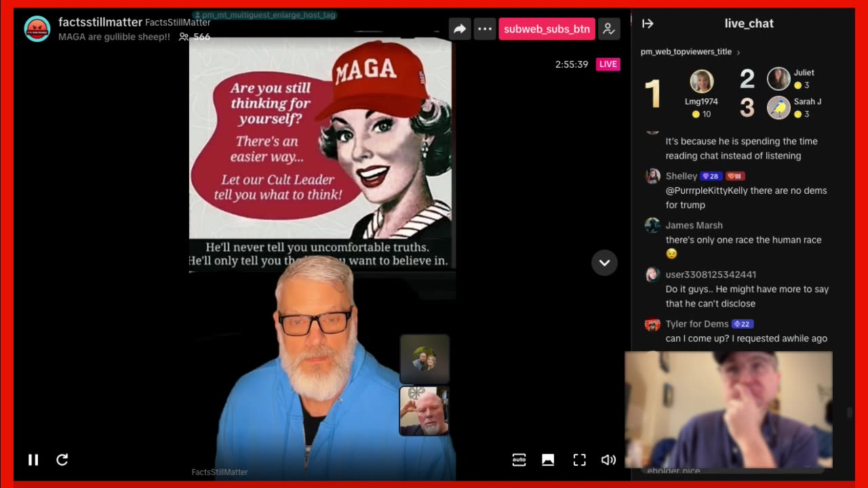Viewport: 868px width, 488px height.
Task: Click James Marsh's chat avatar
Action: pos(652,226)
